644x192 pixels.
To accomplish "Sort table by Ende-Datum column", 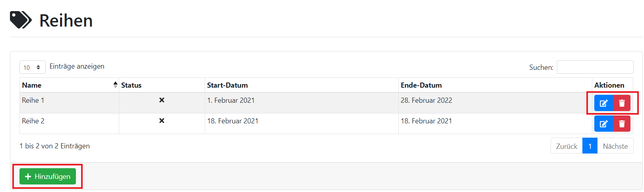I will [421, 85].
